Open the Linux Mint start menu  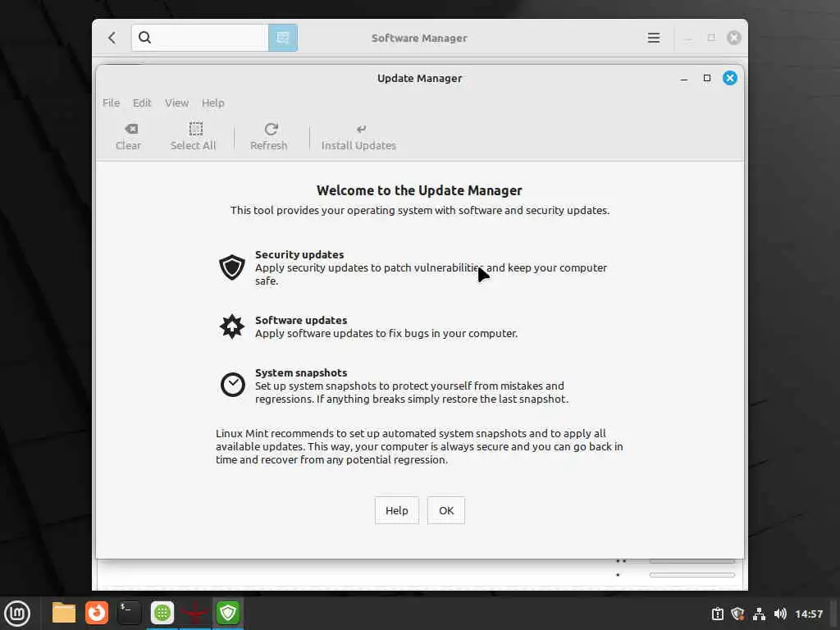(x=17, y=614)
